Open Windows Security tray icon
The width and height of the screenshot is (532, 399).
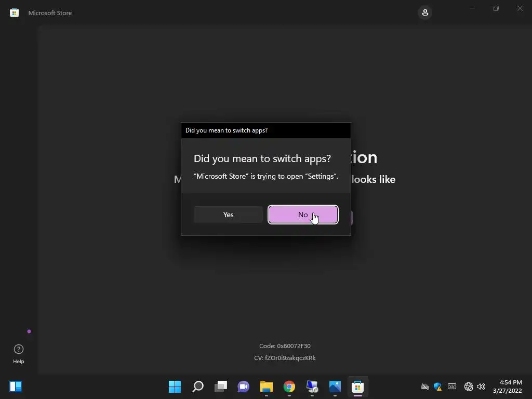click(x=437, y=387)
